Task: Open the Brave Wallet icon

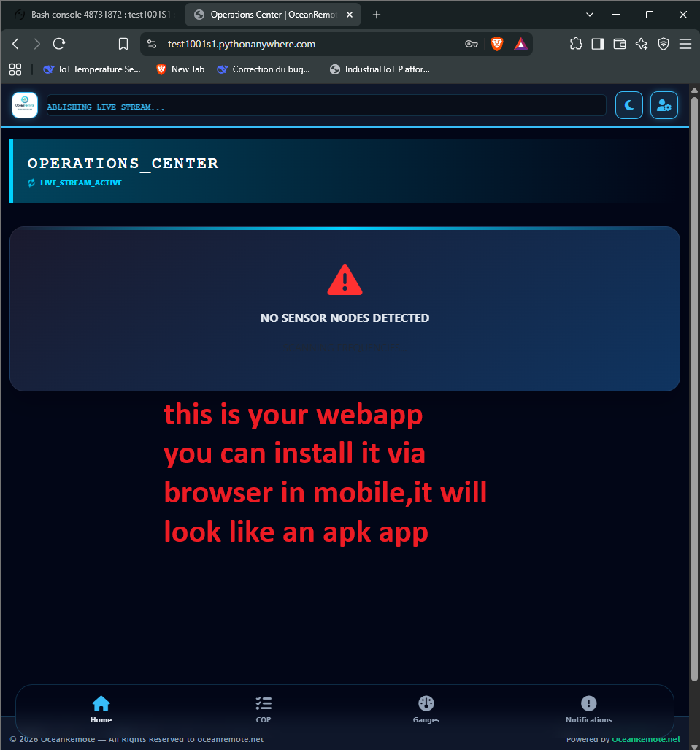Action: pos(620,44)
